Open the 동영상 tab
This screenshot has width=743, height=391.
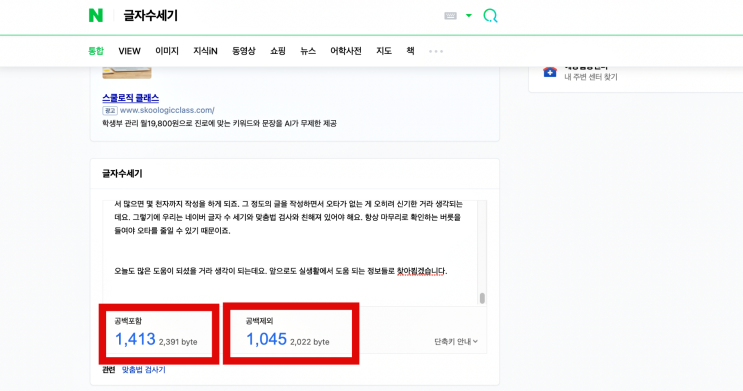click(244, 51)
